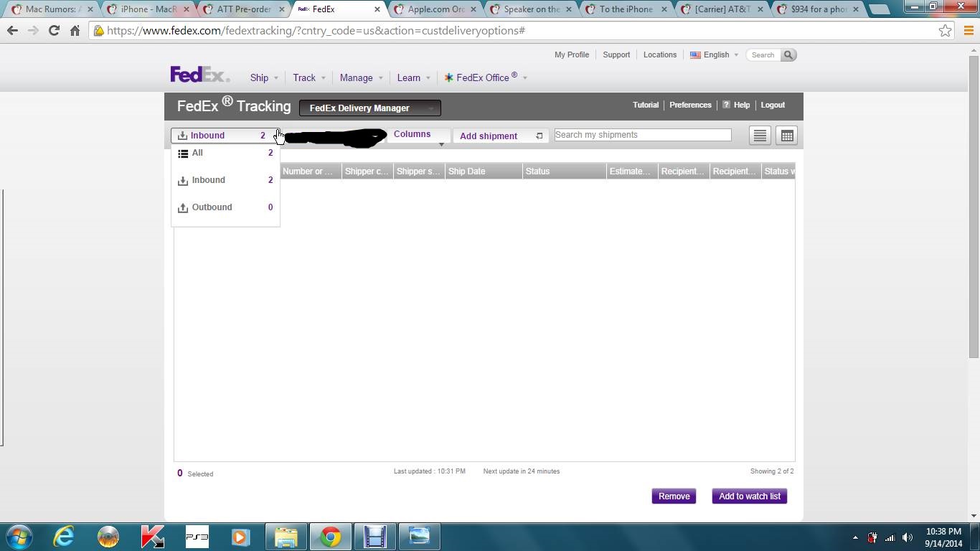980x551 pixels.
Task: Show hidden tray icons arrow
Action: point(855,537)
